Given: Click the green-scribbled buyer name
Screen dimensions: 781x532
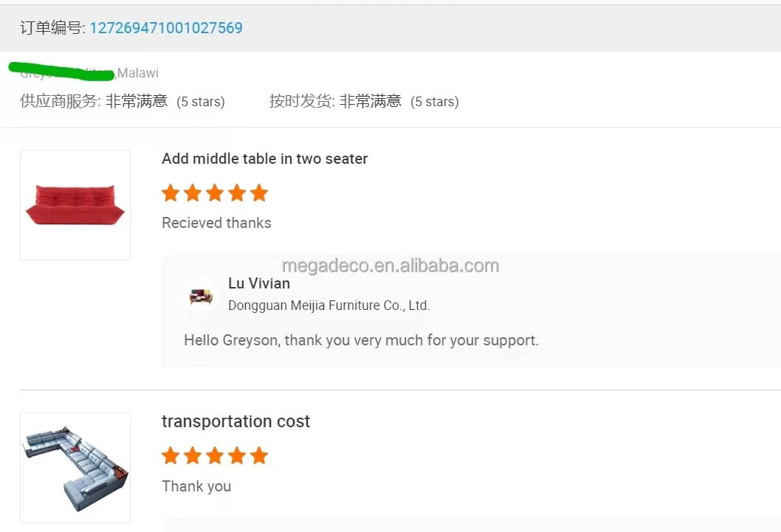Looking at the screenshot, I should (63, 72).
